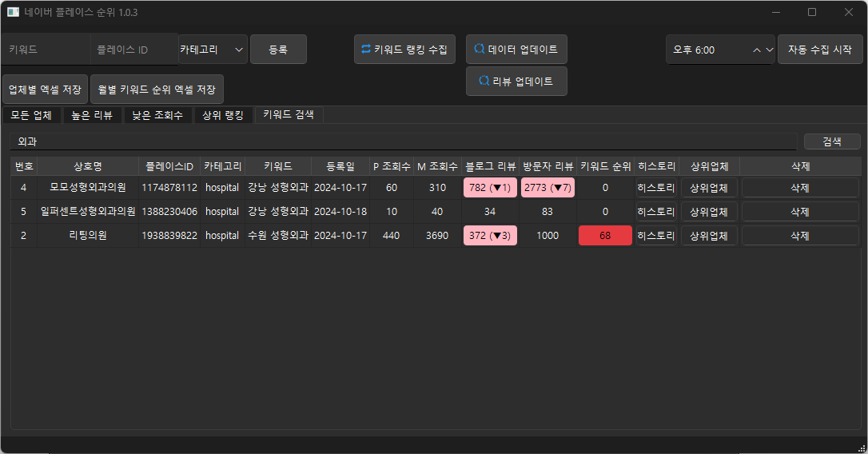Screen dimensions: 868x454
Task: Increase time with the up arrow
Action: pyautogui.click(x=757, y=50)
